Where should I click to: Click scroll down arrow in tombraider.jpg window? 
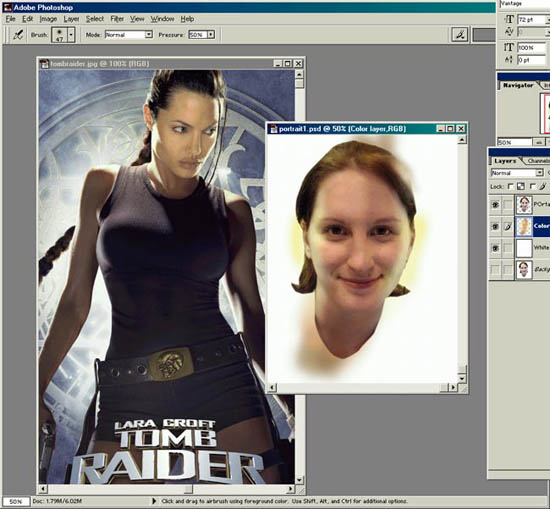(299, 480)
